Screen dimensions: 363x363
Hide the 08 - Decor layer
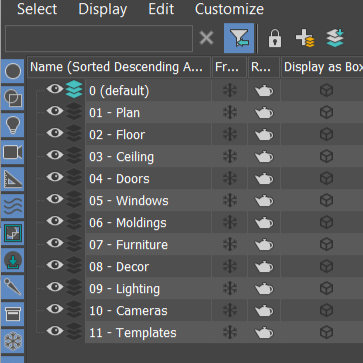[55, 265]
